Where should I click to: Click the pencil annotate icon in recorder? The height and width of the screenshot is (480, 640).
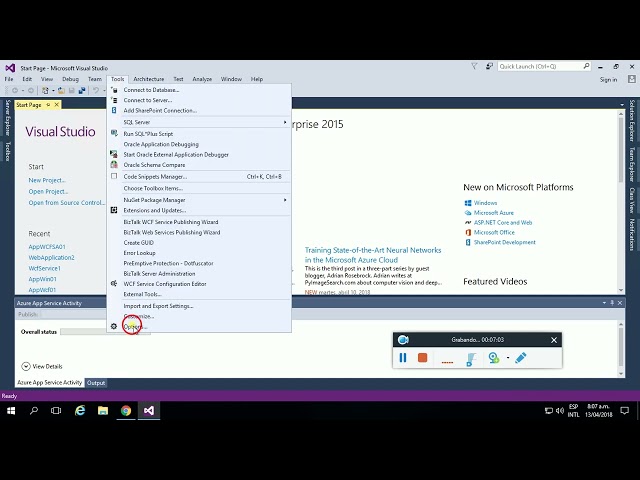tap(520, 358)
